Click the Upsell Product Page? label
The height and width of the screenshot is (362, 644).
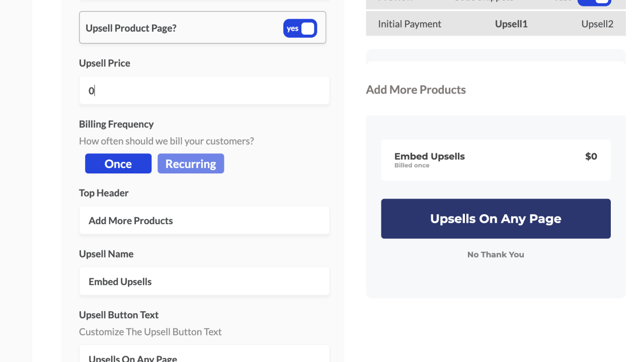click(131, 28)
